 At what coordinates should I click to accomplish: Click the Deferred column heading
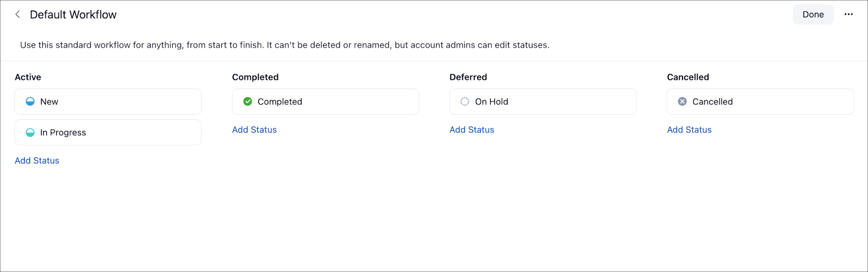point(468,77)
